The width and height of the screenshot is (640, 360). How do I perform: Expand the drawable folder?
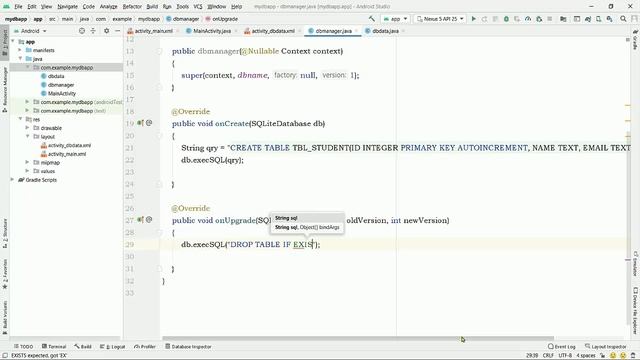(27, 128)
